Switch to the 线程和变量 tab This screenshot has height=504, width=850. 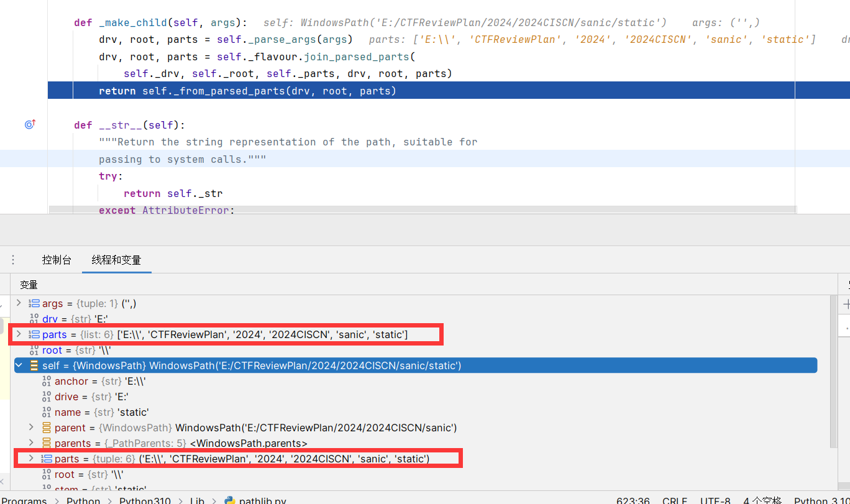116,260
